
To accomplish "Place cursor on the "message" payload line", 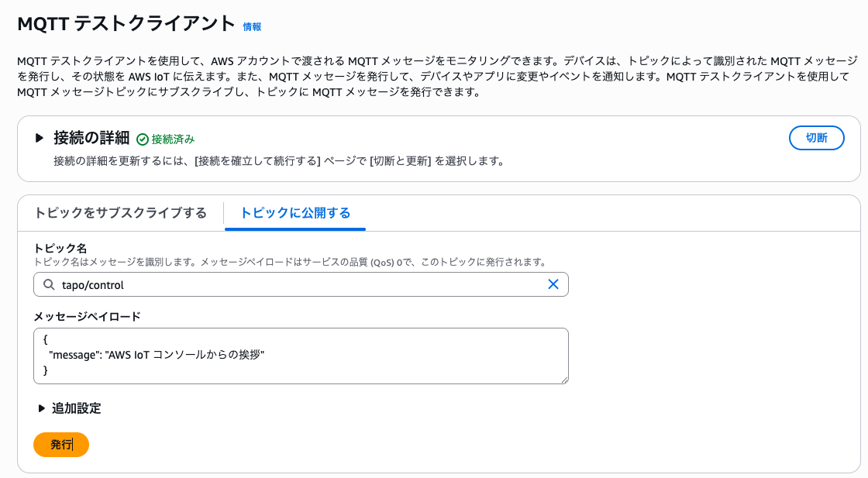I will [155, 355].
